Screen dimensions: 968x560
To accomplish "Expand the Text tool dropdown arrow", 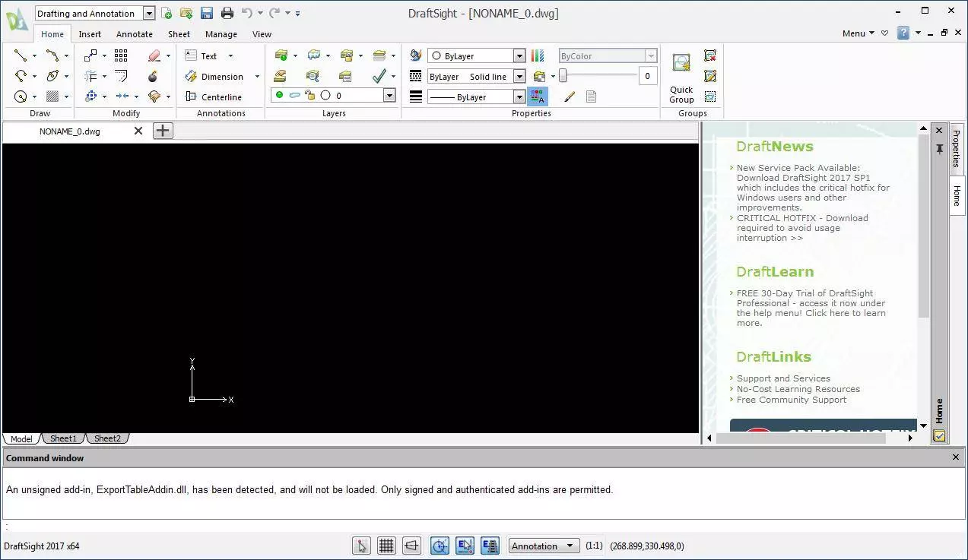I will (230, 56).
